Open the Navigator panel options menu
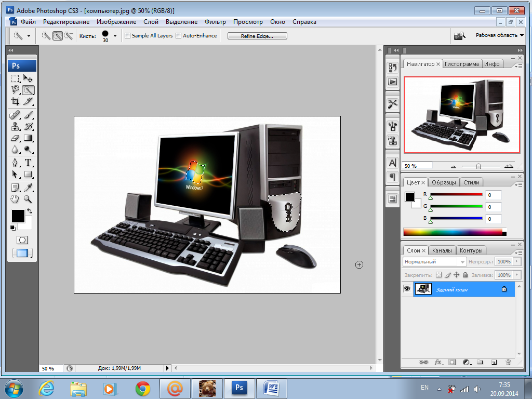 (x=518, y=66)
